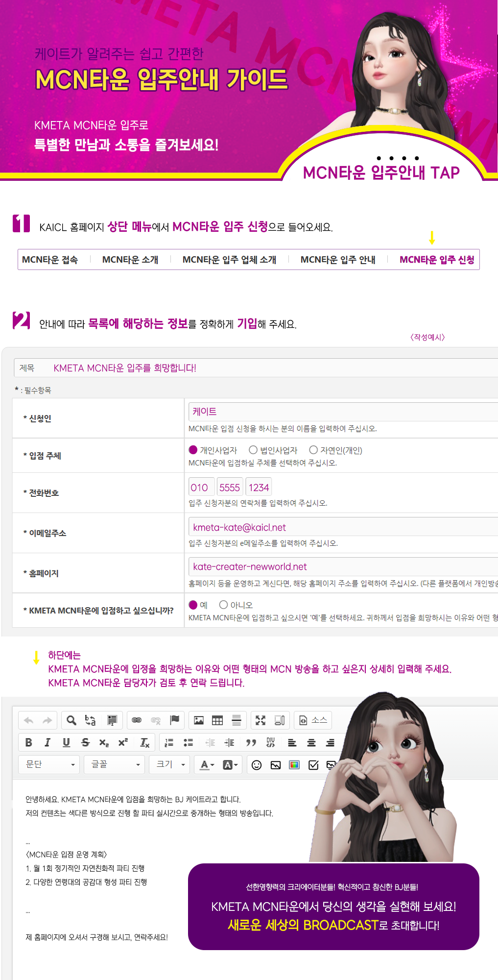Switch to source view via 소스 button

point(313,720)
